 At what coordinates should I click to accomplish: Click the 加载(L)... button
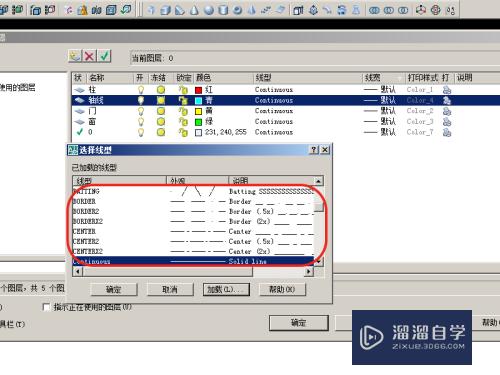(226, 289)
